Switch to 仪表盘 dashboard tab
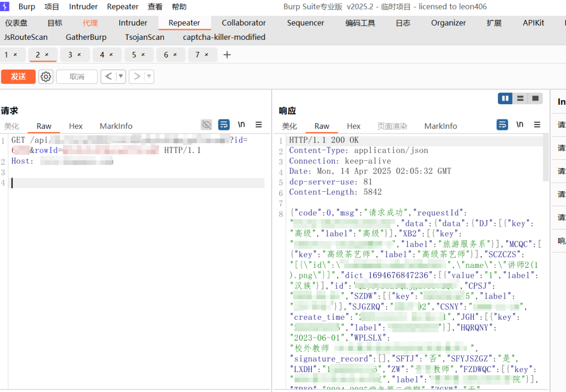Screen dimensions: 566x392 point(16,23)
